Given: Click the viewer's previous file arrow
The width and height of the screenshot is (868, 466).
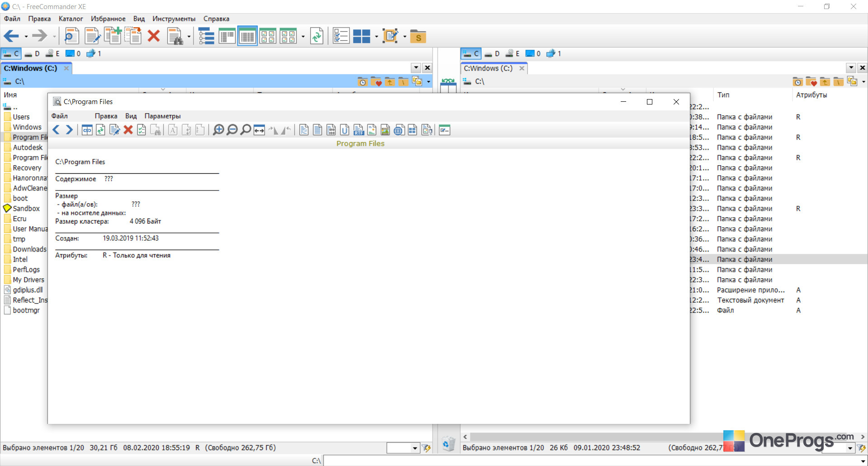Looking at the screenshot, I should (x=56, y=130).
